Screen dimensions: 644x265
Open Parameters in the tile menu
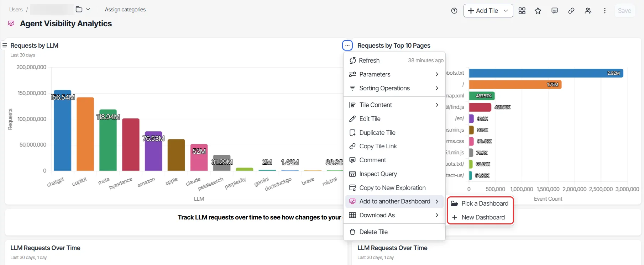click(x=394, y=74)
